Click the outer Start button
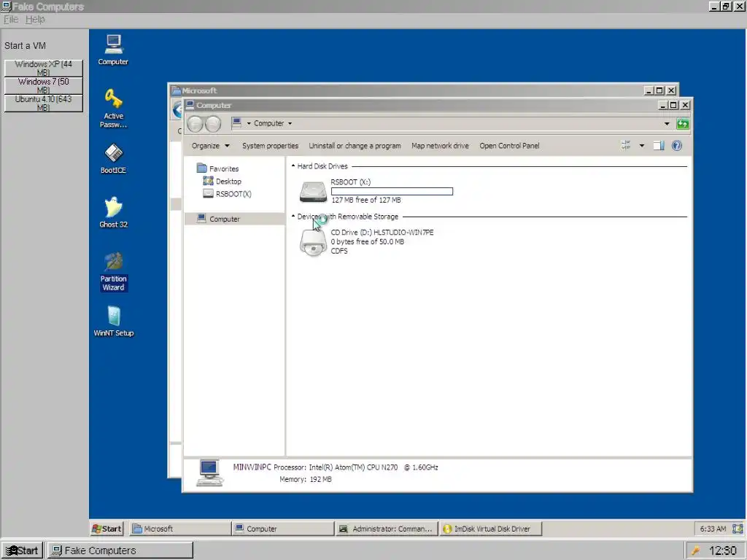The image size is (747, 560). click(22, 551)
